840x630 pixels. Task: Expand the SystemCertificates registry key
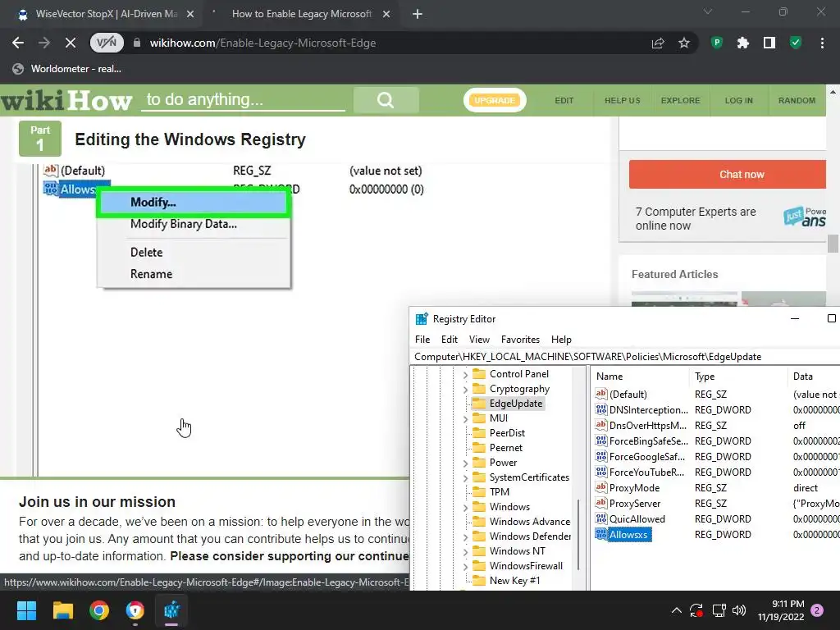click(x=465, y=478)
